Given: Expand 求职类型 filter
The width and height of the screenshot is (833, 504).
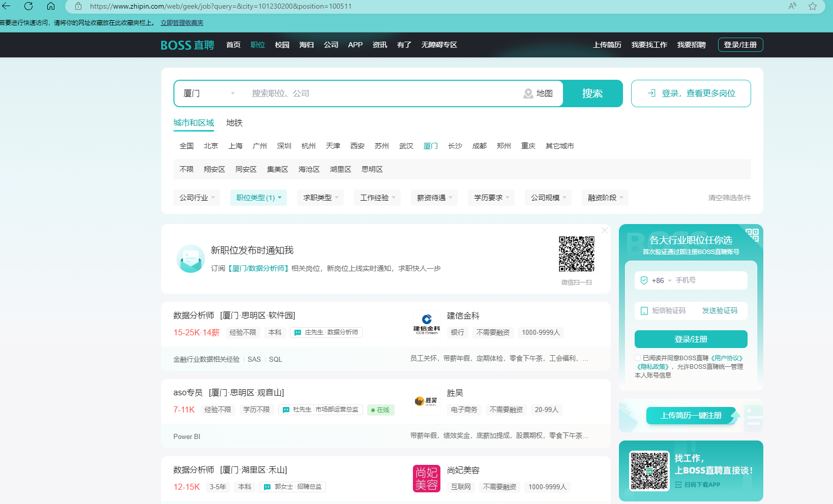Looking at the screenshot, I should [x=320, y=198].
